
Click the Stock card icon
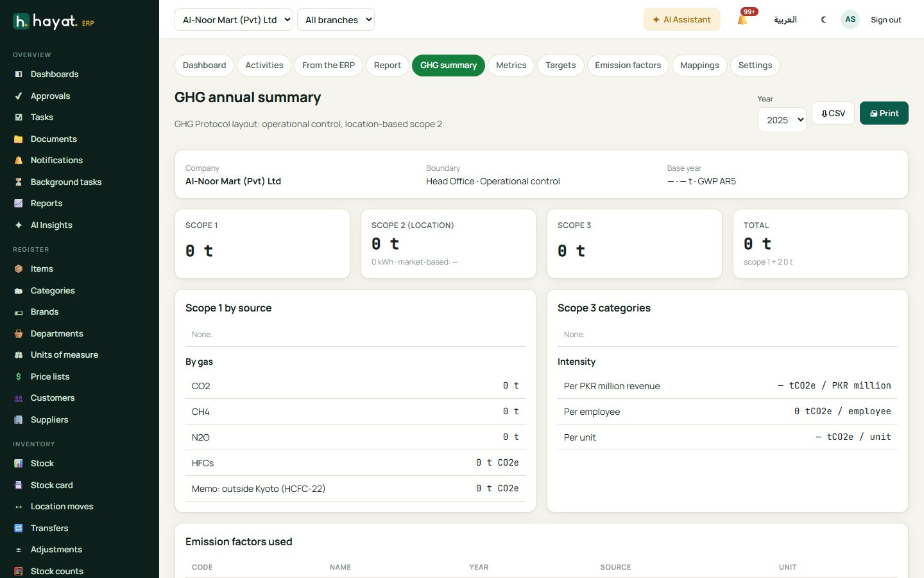(19, 486)
